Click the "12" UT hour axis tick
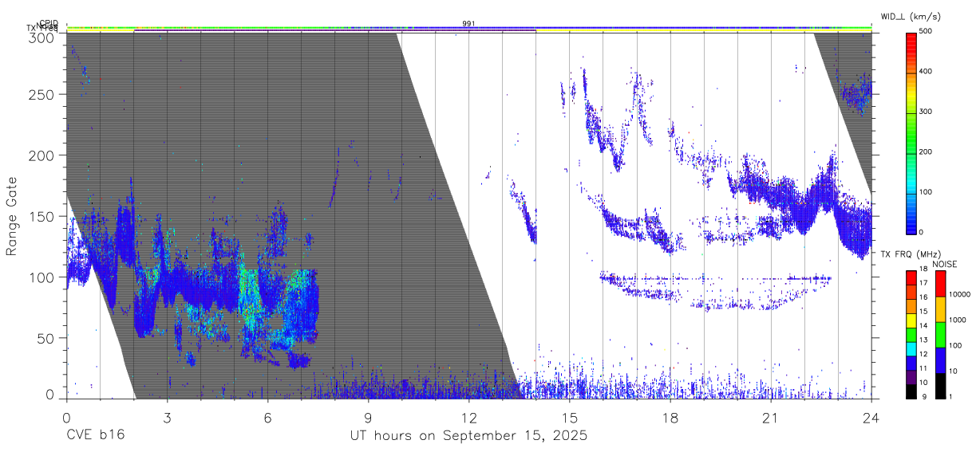The image size is (980, 452). pos(468,417)
